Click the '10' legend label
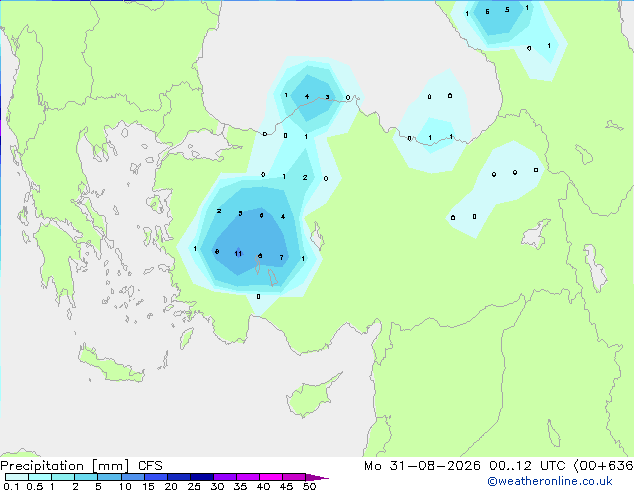Image resolution: width=634 pixels, height=490 pixels. tap(125, 486)
